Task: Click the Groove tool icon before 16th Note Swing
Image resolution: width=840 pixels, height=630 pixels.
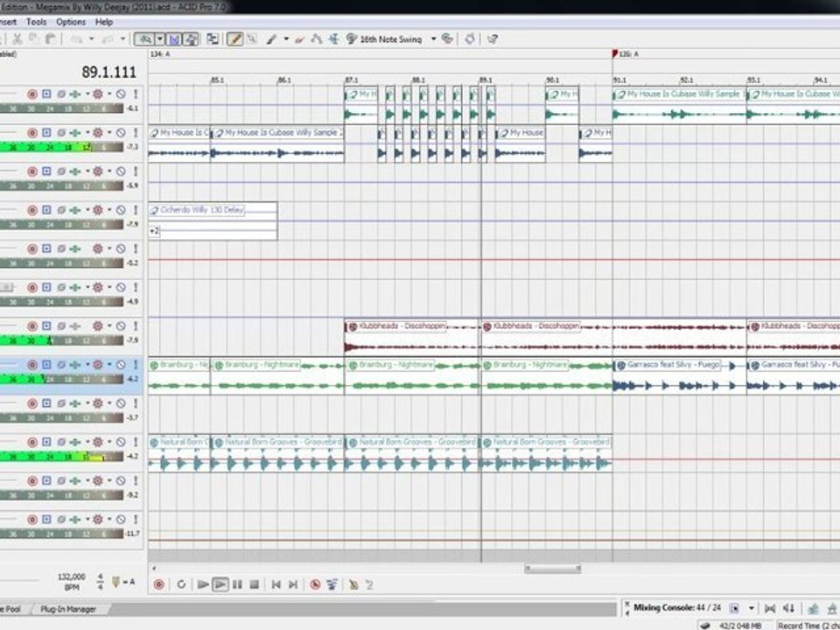Action: [x=352, y=39]
